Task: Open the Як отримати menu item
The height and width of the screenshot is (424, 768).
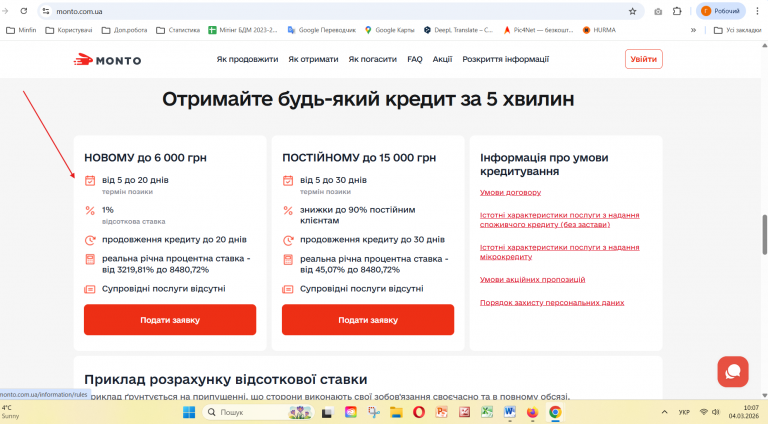Action: pos(313,59)
